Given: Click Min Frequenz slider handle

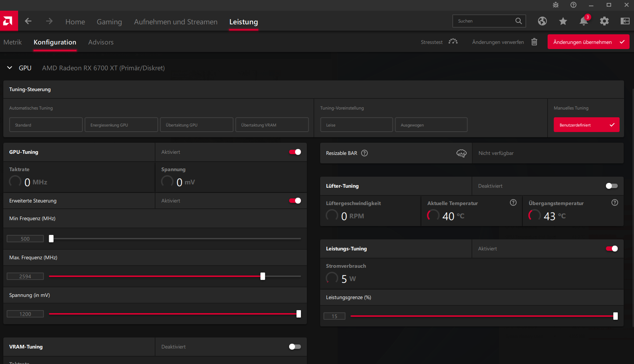Looking at the screenshot, I should 51,239.
